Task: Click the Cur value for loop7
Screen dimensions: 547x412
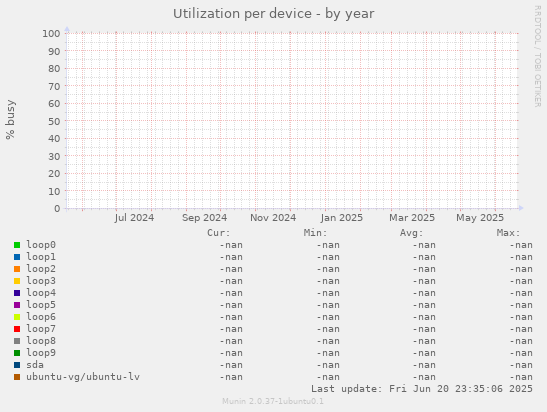Action: pos(231,329)
